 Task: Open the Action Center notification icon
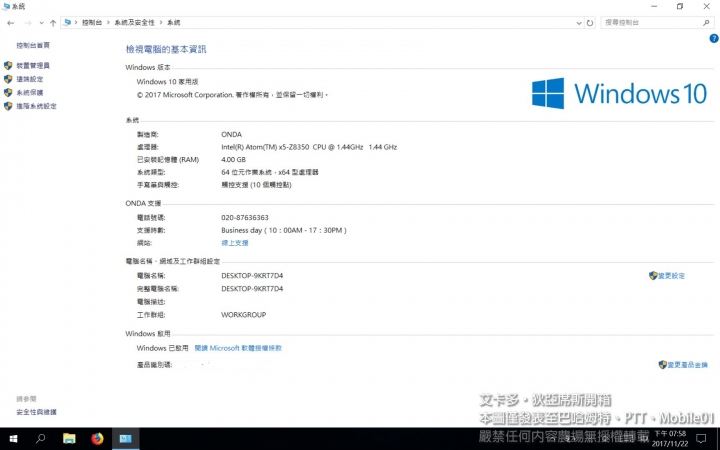(702, 439)
